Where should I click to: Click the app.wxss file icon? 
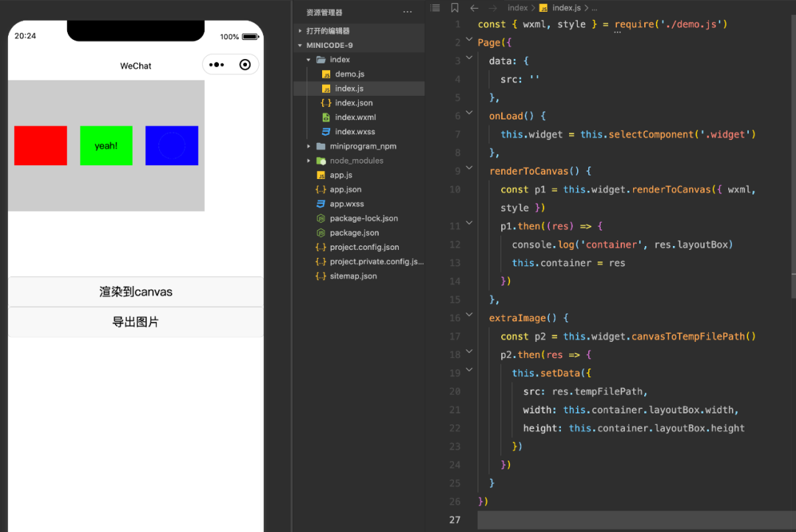point(321,203)
